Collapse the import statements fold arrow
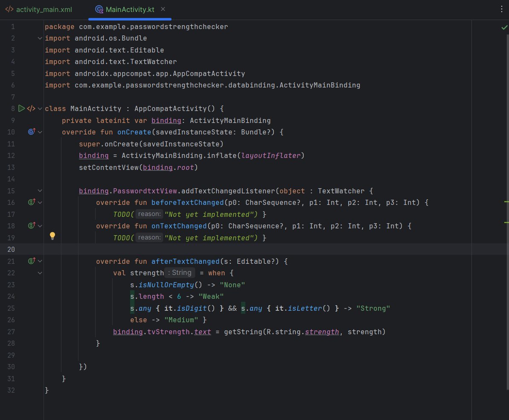 40,38
